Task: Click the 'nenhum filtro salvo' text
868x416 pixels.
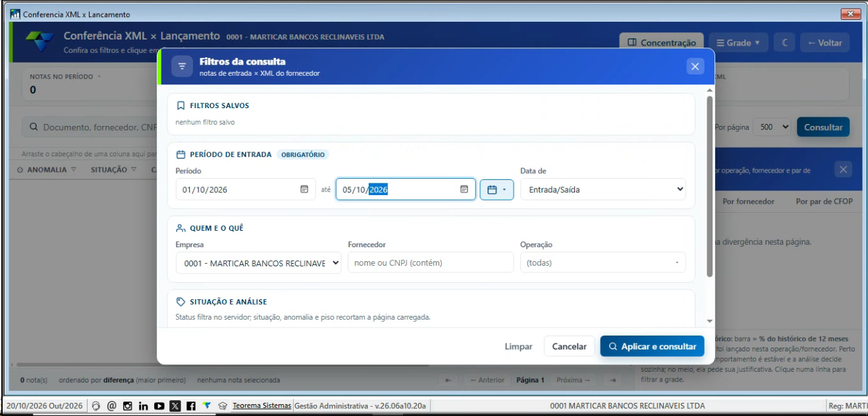Action: [205, 122]
